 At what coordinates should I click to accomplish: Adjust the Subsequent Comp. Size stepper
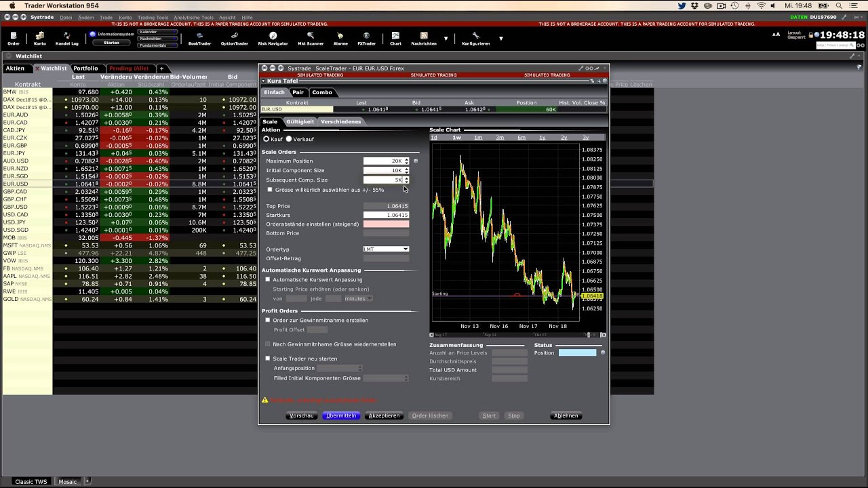(406, 180)
